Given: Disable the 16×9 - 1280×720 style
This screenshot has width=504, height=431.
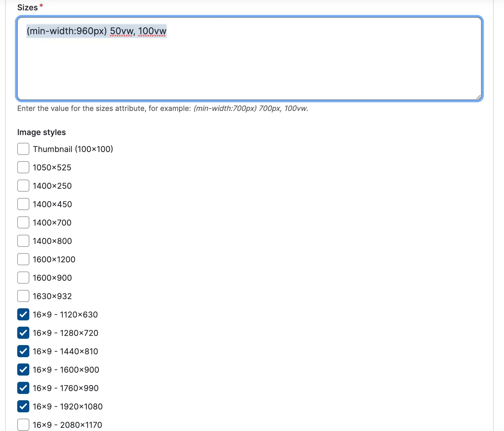Looking at the screenshot, I should pyautogui.click(x=23, y=333).
